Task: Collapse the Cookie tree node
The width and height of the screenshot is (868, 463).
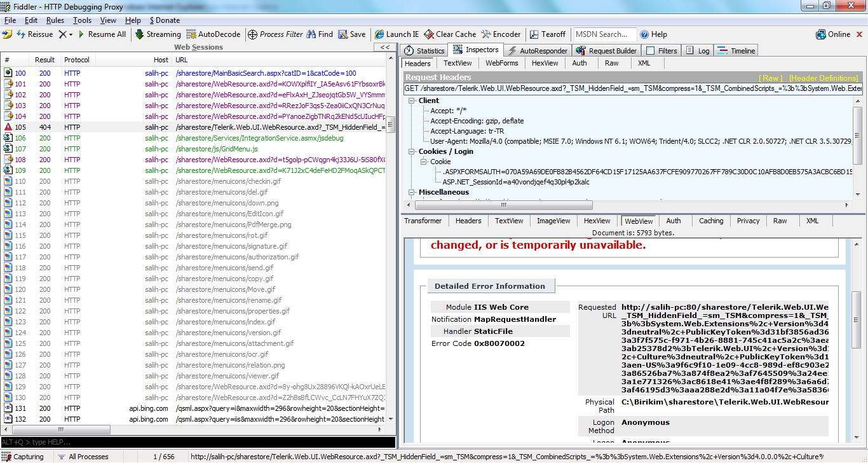Action: point(424,162)
